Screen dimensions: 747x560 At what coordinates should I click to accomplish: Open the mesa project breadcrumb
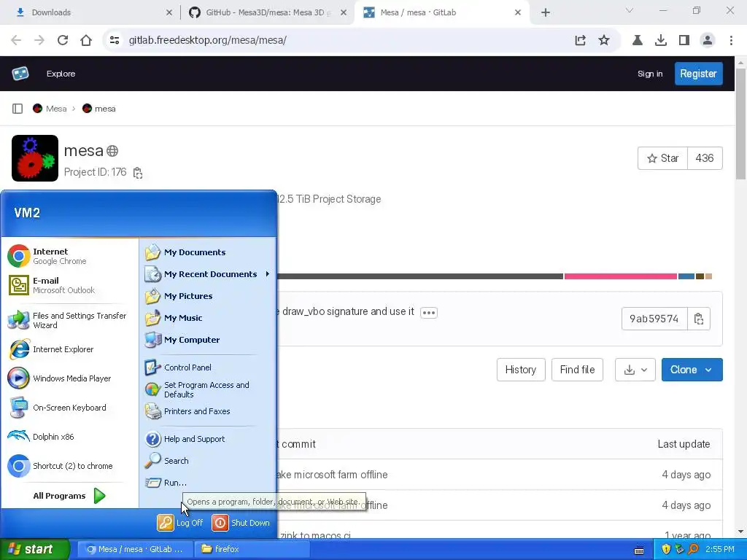click(99, 109)
